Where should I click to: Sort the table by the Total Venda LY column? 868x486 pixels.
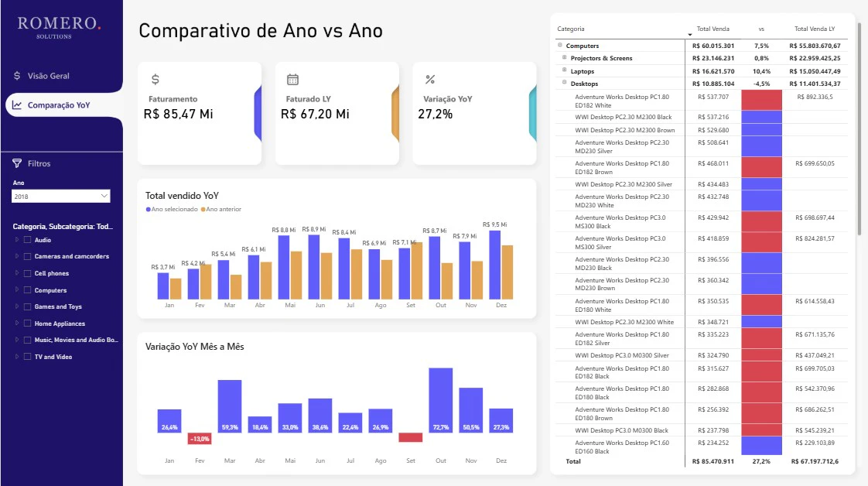pos(815,29)
